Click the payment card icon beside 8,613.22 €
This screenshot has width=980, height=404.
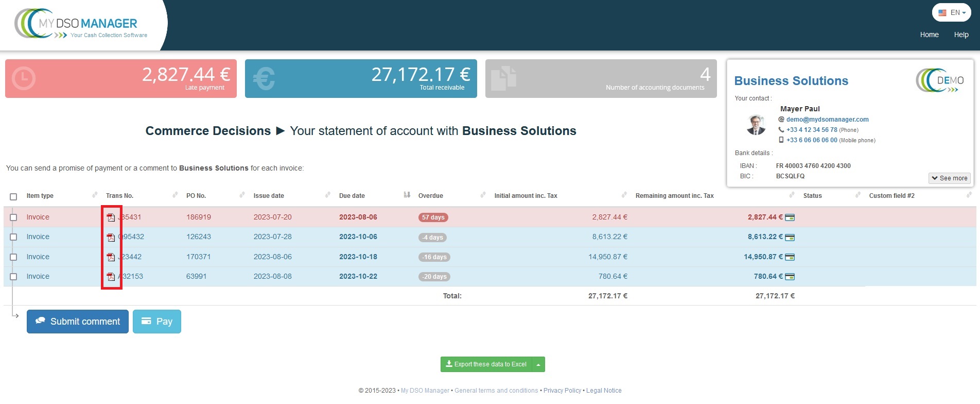coord(790,237)
